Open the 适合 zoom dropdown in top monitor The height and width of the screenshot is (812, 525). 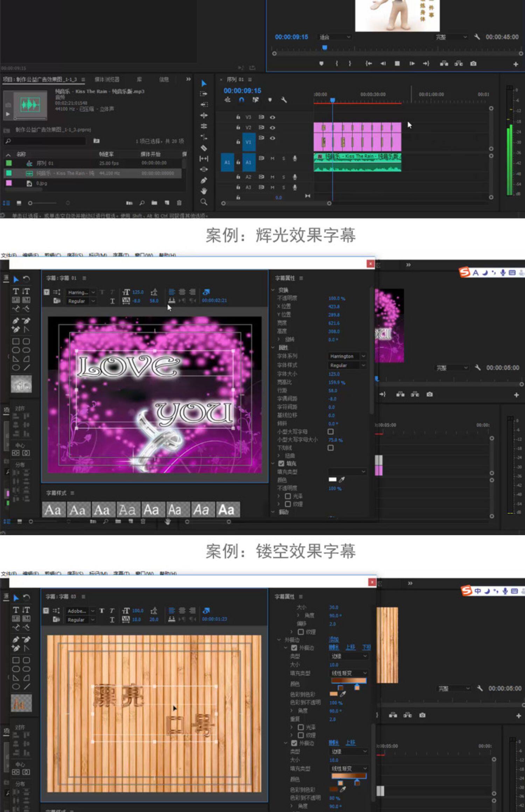[x=335, y=37]
